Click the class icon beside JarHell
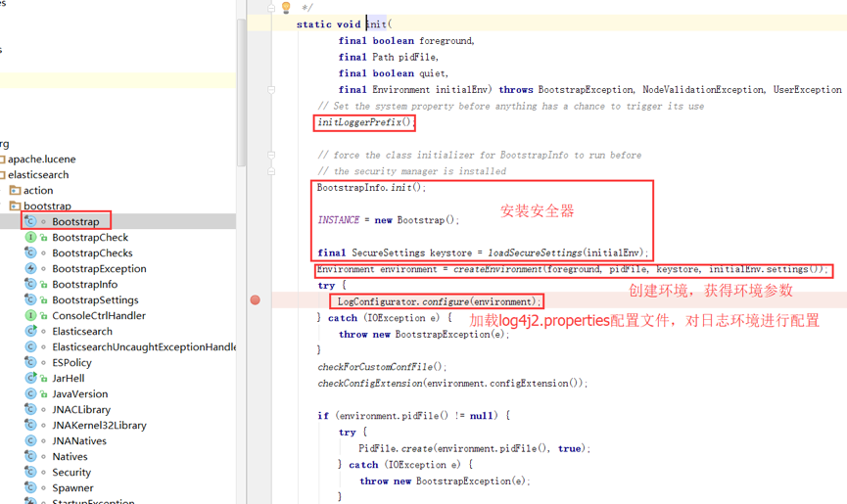Screen dimensions: 847x504 [30, 378]
